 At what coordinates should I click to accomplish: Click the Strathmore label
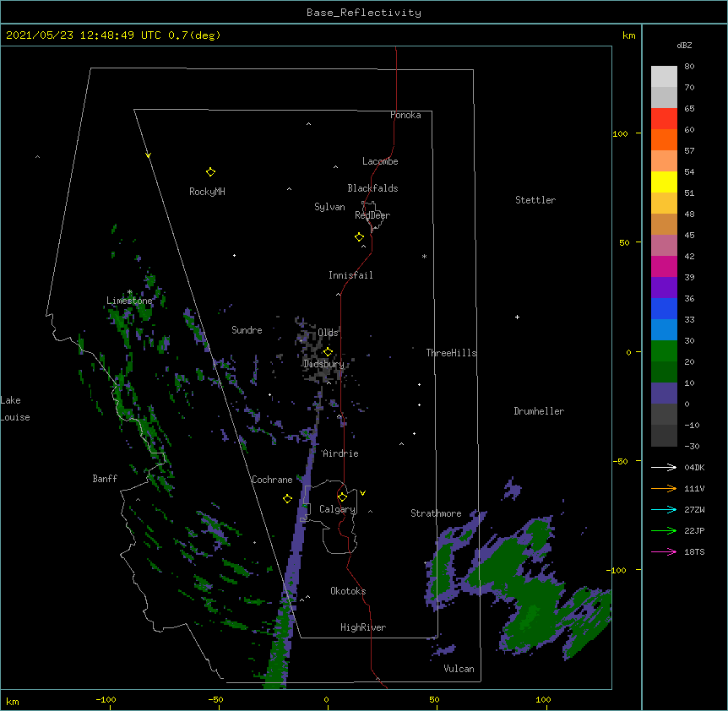pos(436,513)
